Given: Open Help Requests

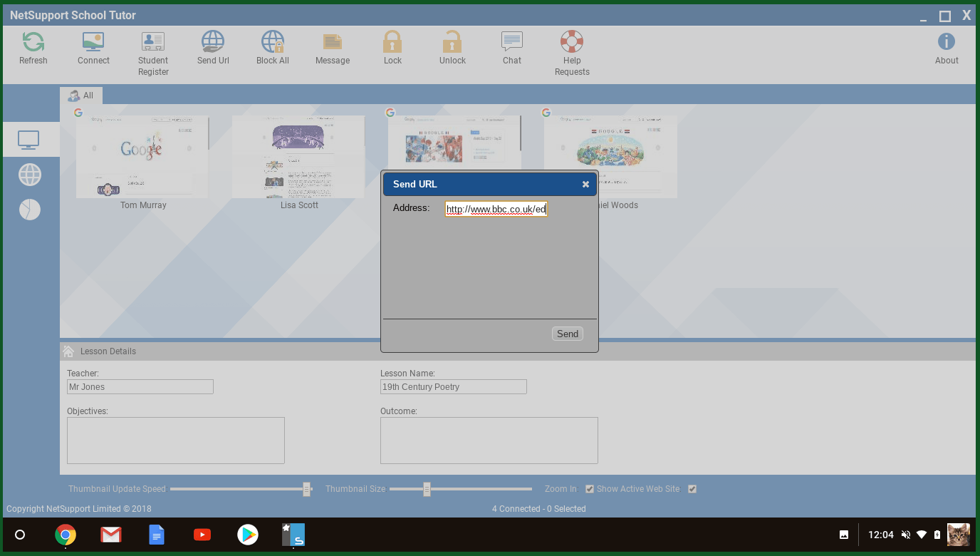Looking at the screenshot, I should 572,43.
